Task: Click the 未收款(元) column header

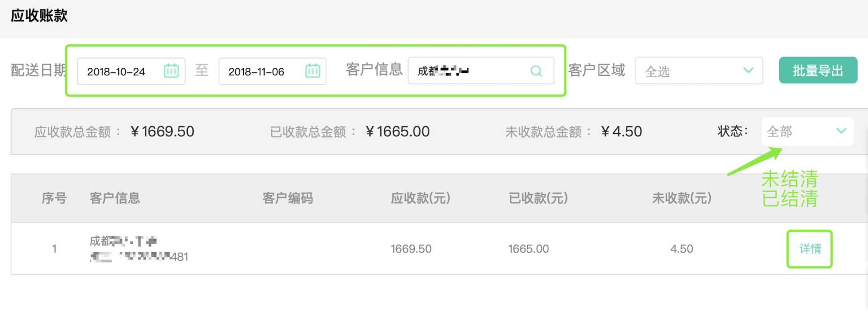Action: click(681, 198)
